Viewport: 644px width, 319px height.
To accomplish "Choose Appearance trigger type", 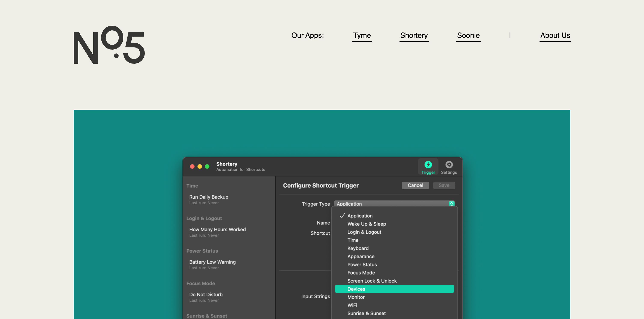I will coord(394,256).
